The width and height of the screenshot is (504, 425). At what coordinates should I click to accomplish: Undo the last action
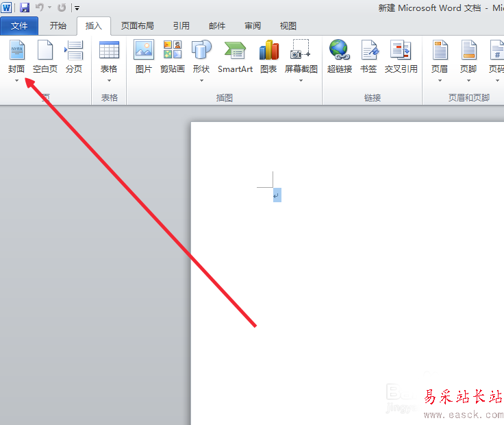coord(40,8)
